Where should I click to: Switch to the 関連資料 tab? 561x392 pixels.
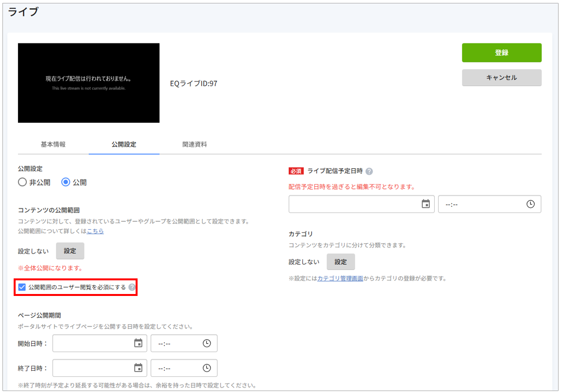195,144
